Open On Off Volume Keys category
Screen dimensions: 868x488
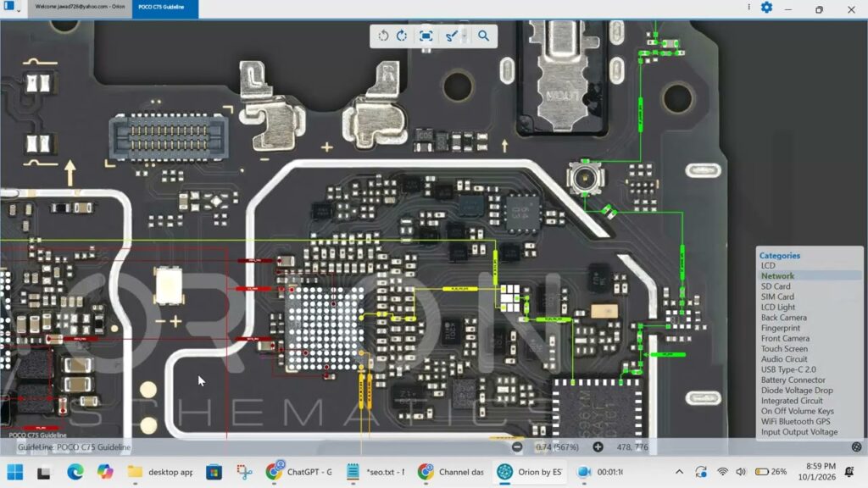[797, 411]
